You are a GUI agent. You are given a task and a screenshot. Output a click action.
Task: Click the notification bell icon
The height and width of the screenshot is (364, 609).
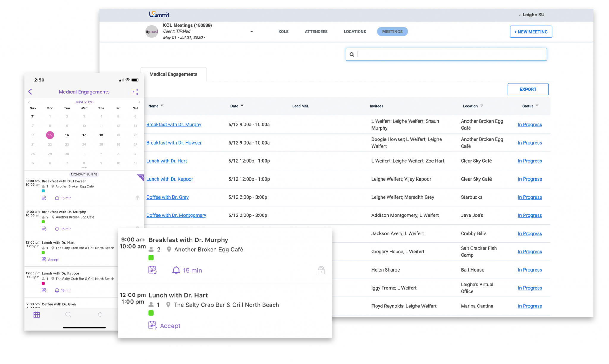tap(100, 315)
